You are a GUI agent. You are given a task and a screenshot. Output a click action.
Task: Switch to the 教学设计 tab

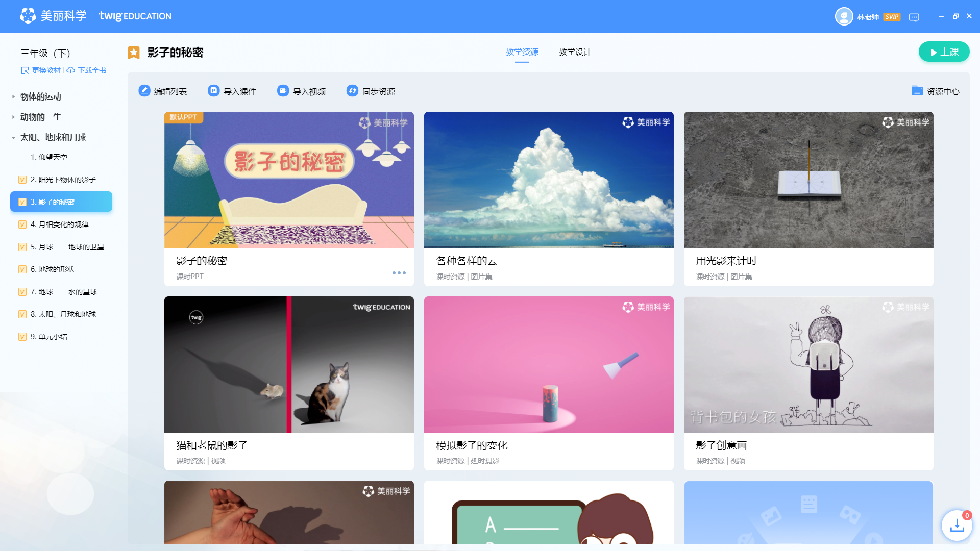coord(575,52)
